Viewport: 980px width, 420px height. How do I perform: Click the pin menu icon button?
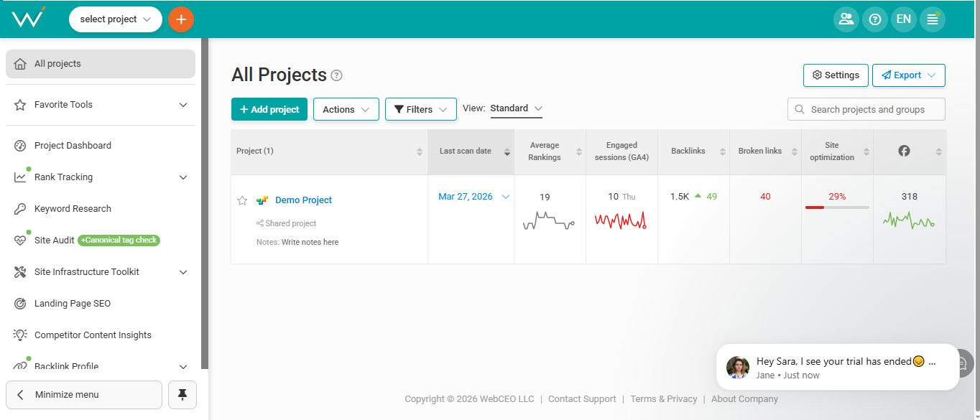tap(182, 395)
